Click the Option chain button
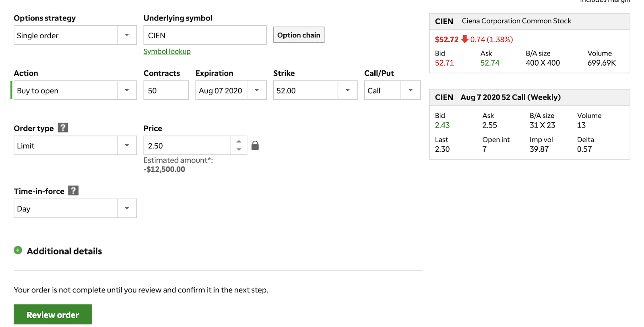The image size is (644, 327). (299, 35)
